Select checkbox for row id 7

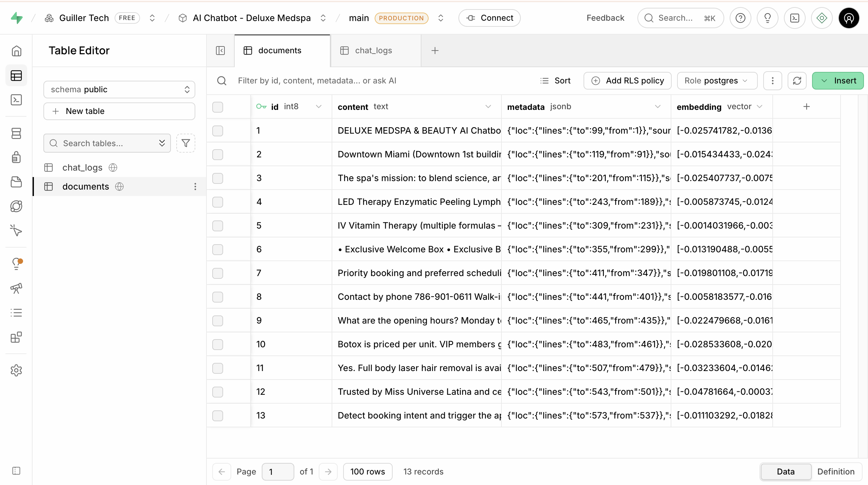point(218,273)
